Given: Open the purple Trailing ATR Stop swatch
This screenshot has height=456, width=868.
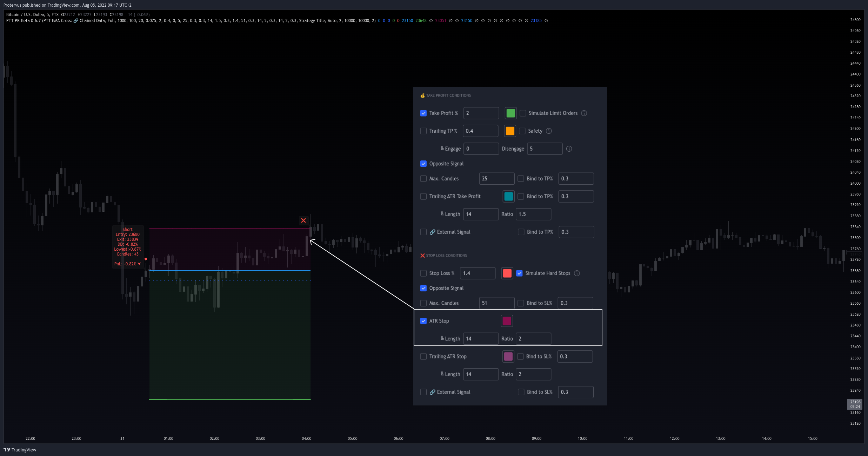Looking at the screenshot, I should (x=508, y=356).
